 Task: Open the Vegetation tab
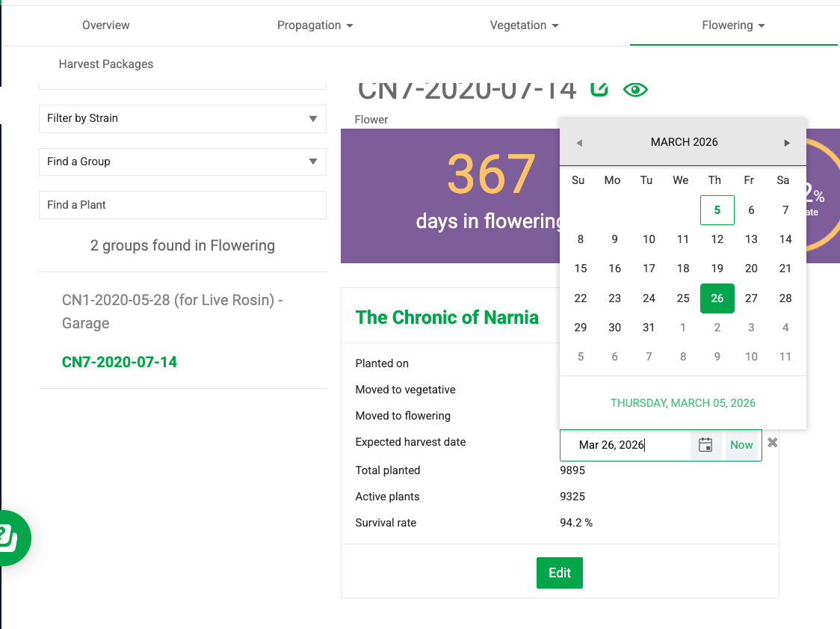coord(524,25)
